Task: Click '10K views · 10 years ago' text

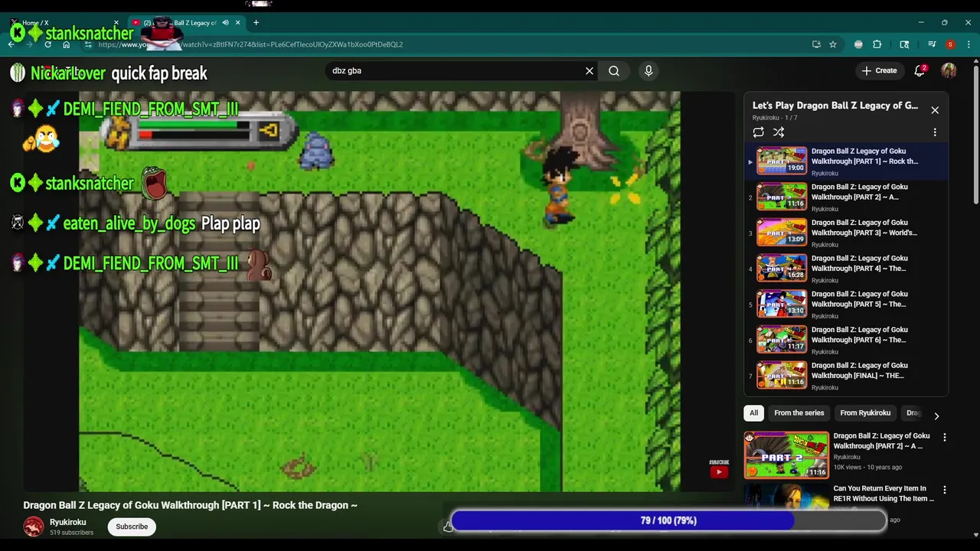Action: coord(867,467)
